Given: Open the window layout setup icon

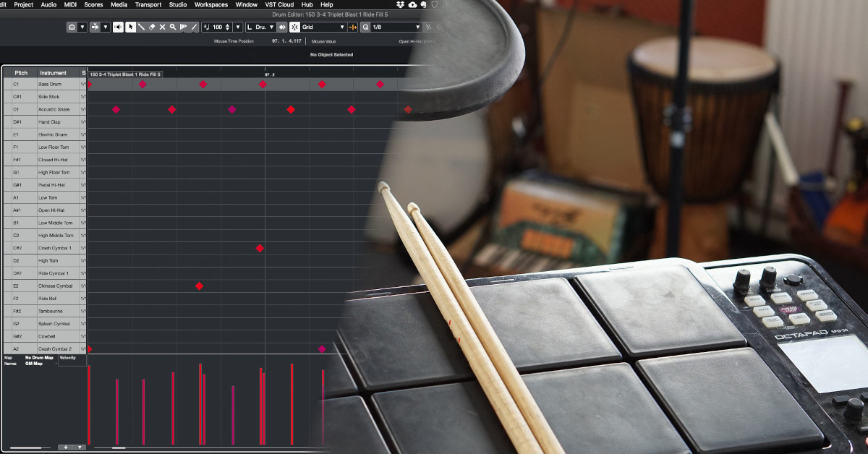Looking at the screenshot, I should 73,27.
